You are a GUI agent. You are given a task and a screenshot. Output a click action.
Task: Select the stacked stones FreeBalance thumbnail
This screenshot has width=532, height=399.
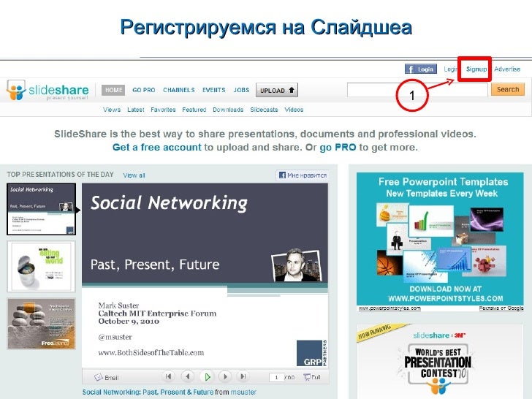pyautogui.click(x=42, y=324)
